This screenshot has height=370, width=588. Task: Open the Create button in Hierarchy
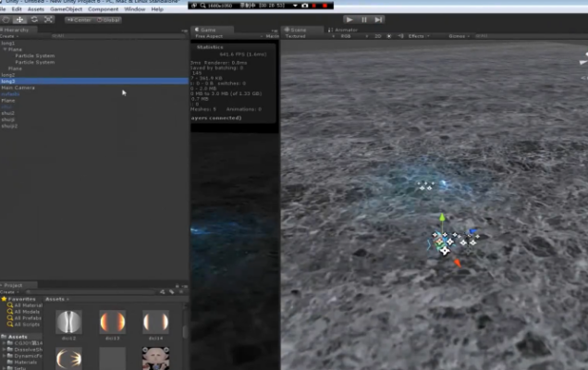pyautogui.click(x=8, y=36)
